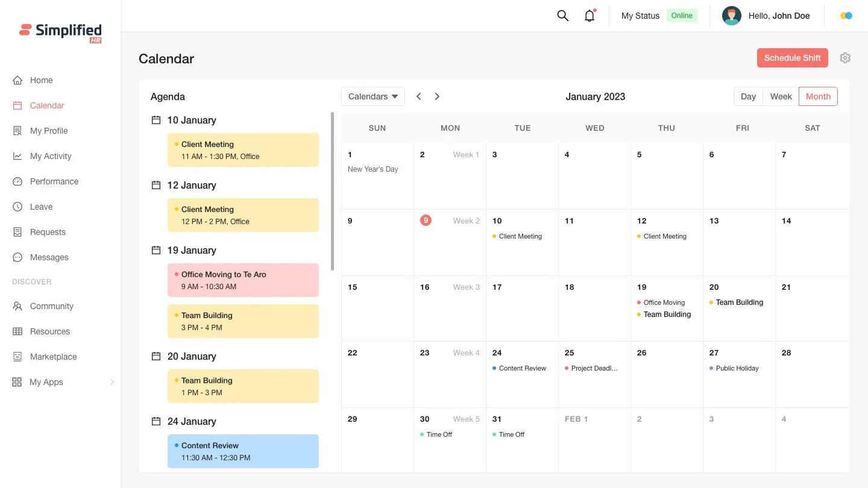Open the Calendars dropdown
The image size is (868, 488).
tap(373, 96)
